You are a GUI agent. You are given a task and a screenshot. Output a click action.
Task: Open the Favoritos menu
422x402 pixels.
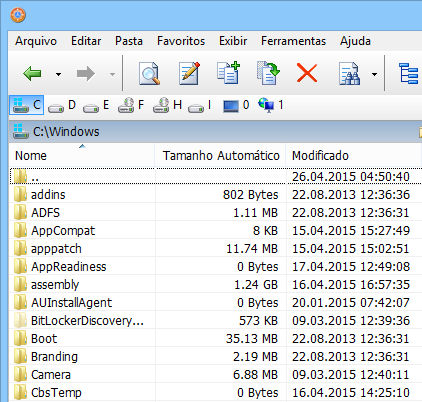(181, 41)
